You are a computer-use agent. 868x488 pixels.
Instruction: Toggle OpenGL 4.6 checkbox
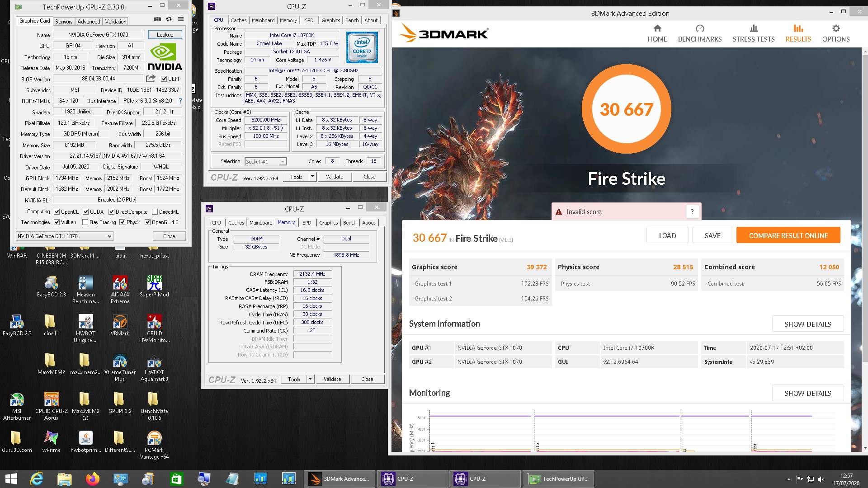point(147,222)
